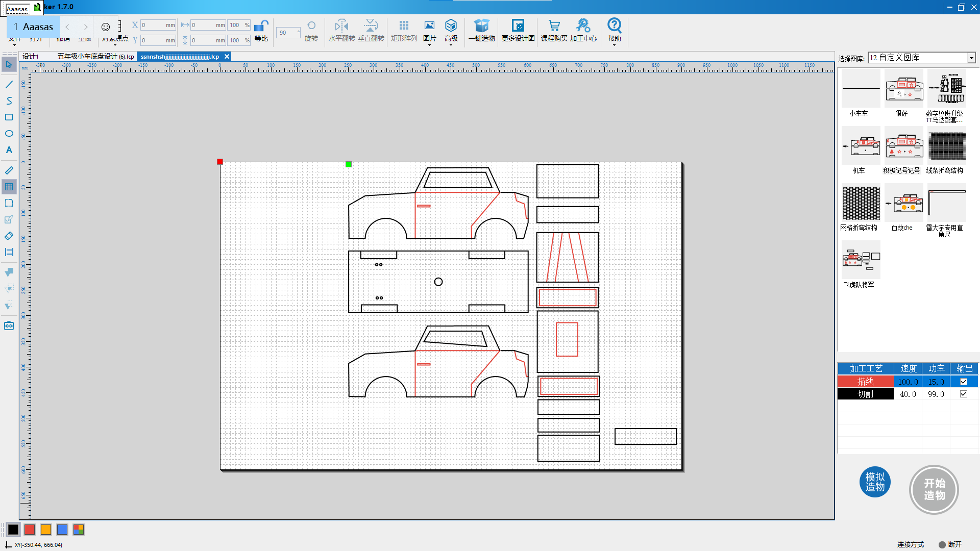Click the X position input field
Screen dimensions: 980x551
pos(158,25)
